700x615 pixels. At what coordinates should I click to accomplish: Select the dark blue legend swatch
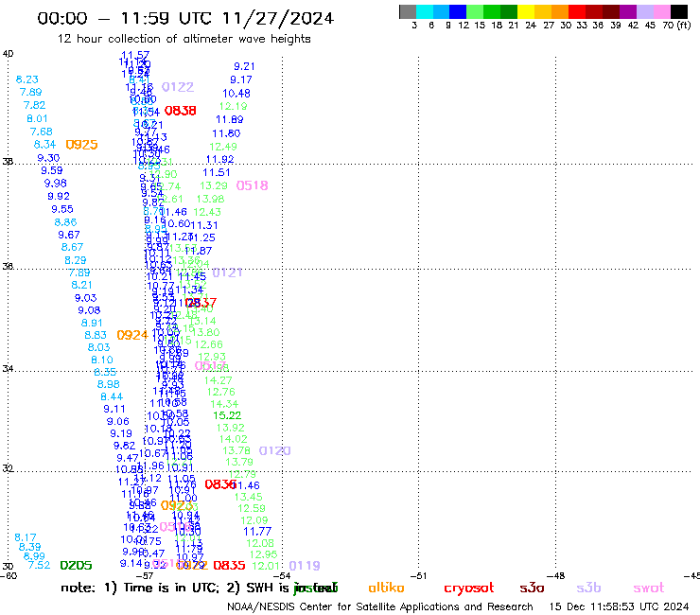pos(458,11)
